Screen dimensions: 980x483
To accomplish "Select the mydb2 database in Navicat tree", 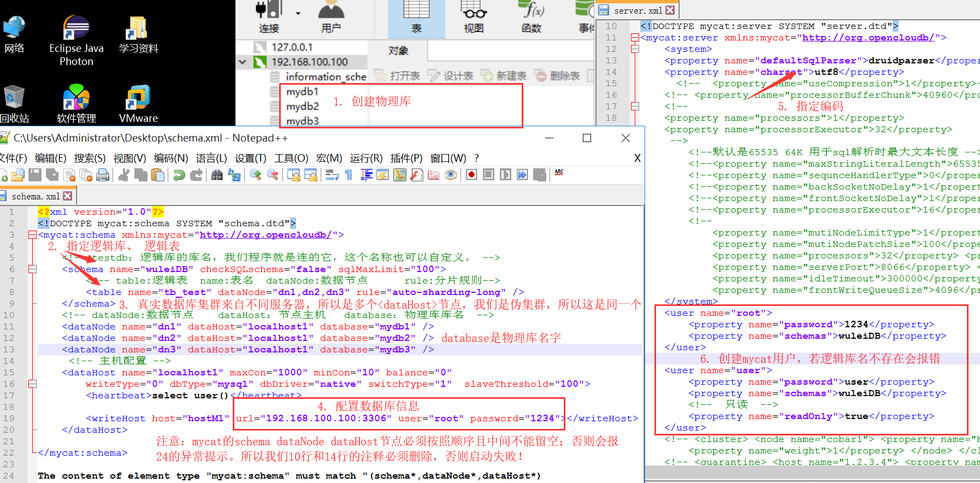I will [302, 106].
